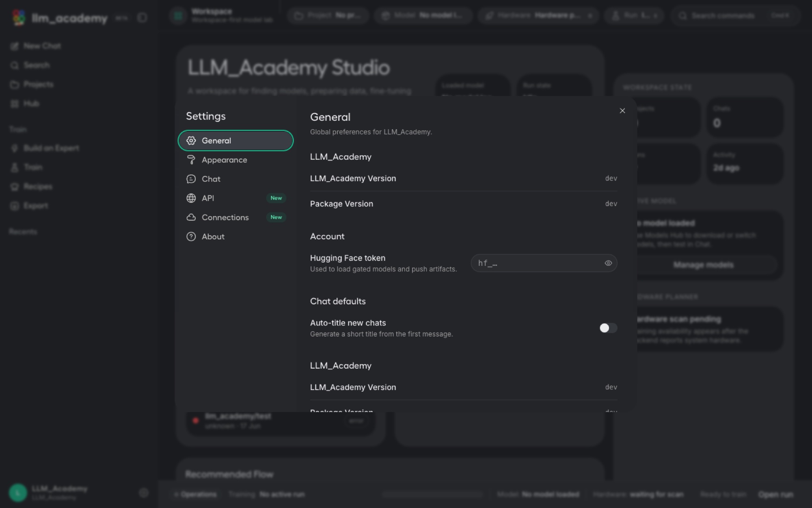The image size is (812, 508).
Task: Open the Hub from the left sidebar
Action: [25, 104]
